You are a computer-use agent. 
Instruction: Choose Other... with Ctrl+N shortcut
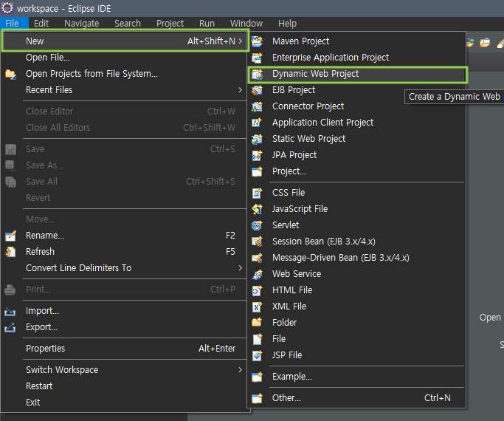coord(357,398)
